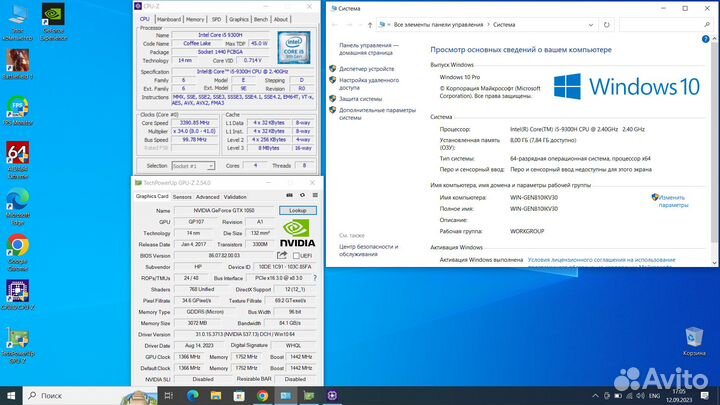720x405 pixels.
Task: Toggle the UEFI checkbox in GPU-Z
Action: pos(296,256)
